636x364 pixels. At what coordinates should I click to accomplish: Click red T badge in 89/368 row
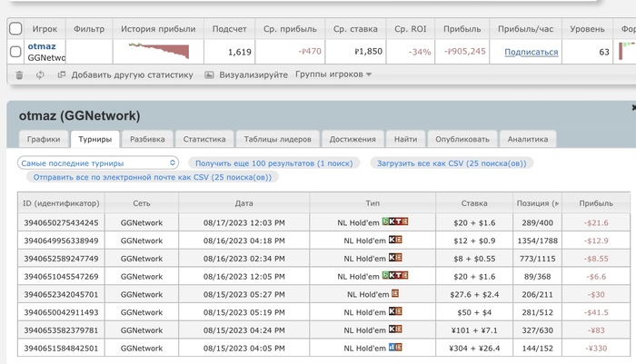pyautogui.click(x=398, y=275)
